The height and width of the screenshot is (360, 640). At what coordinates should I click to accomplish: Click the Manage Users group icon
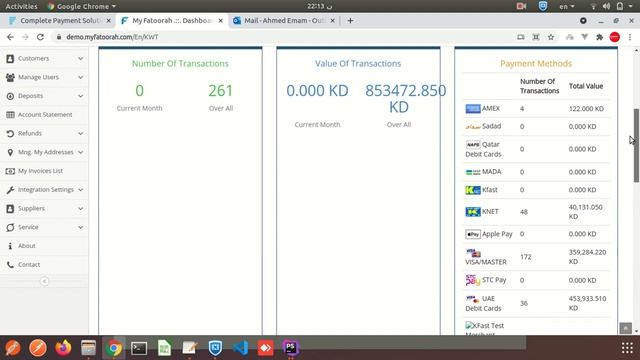(x=10, y=77)
